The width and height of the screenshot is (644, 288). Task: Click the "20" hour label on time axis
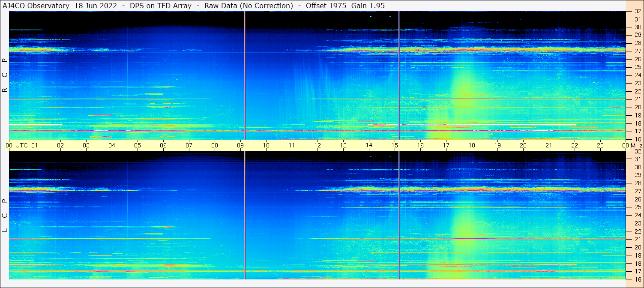click(523, 145)
